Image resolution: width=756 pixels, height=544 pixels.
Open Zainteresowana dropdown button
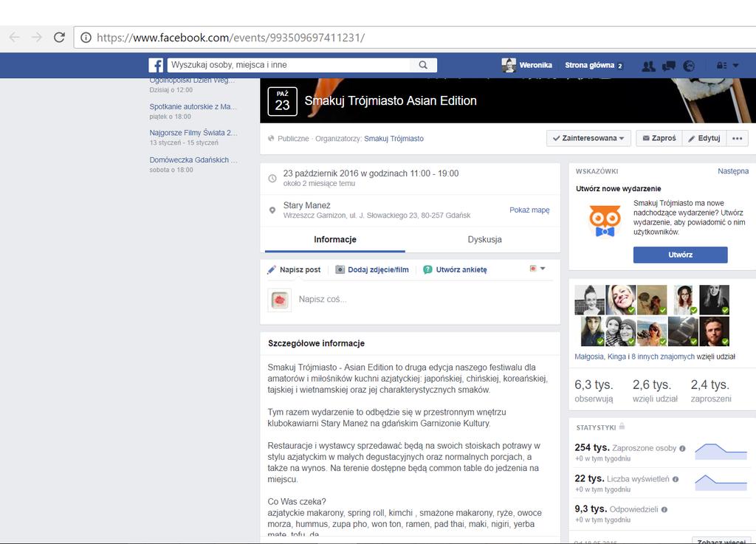coord(588,138)
